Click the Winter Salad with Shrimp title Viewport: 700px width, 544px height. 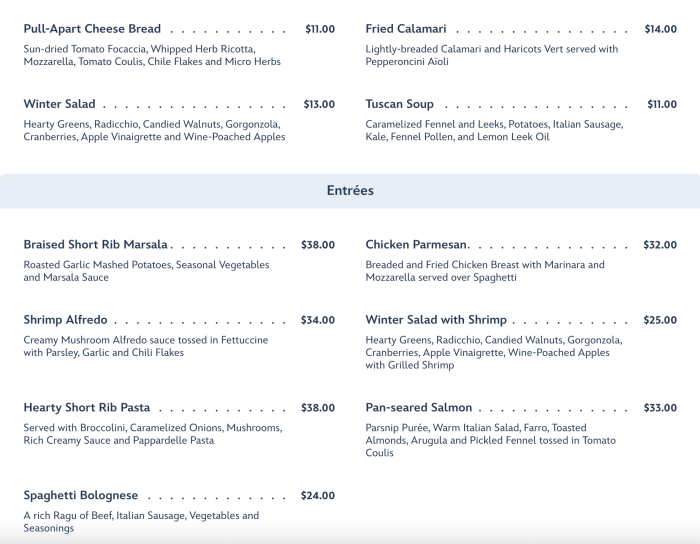coord(436,320)
